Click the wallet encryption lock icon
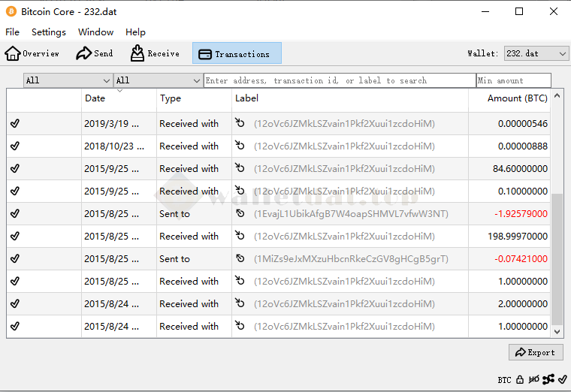 520,380
